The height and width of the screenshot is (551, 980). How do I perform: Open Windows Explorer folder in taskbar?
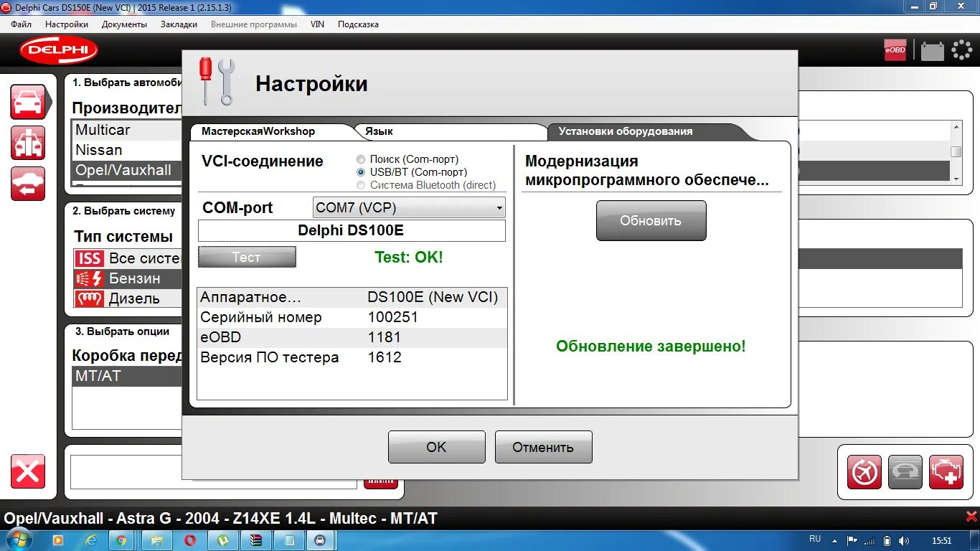point(158,540)
